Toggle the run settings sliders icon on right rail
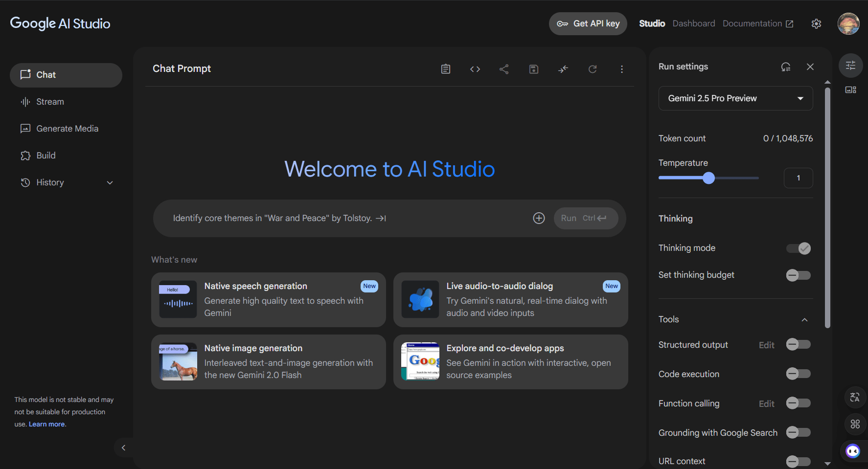868x469 pixels. click(851, 65)
